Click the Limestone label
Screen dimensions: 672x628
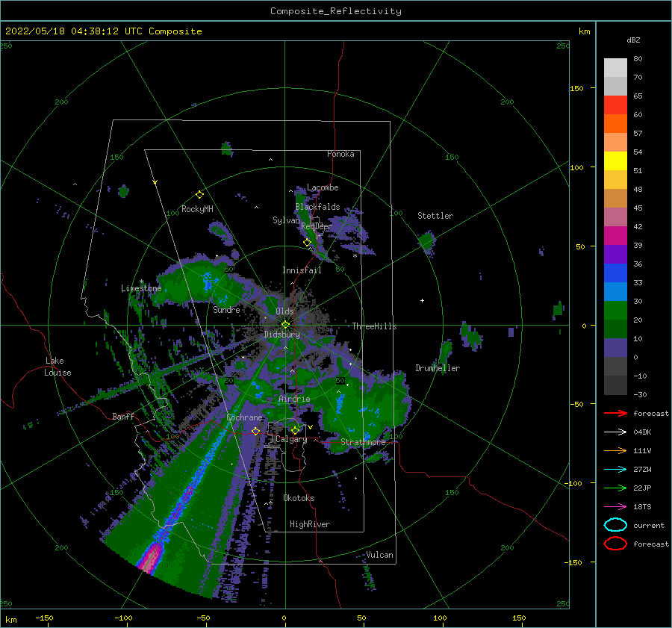pyautogui.click(x=141, y=288)
